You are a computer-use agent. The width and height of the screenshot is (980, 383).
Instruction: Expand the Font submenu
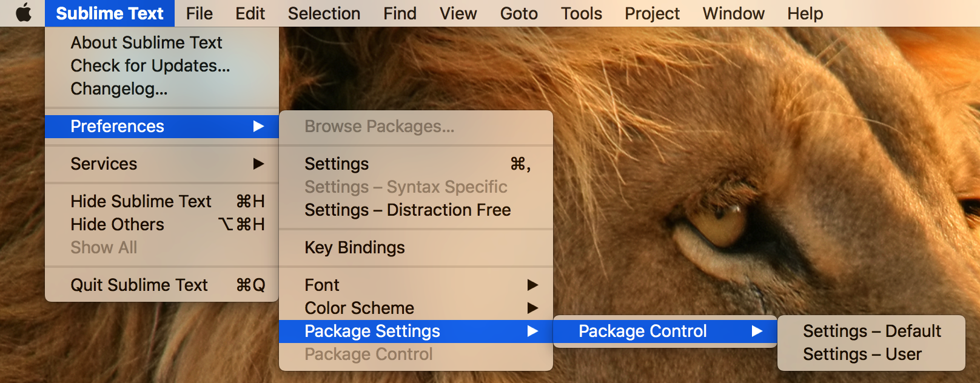[416, 285]
